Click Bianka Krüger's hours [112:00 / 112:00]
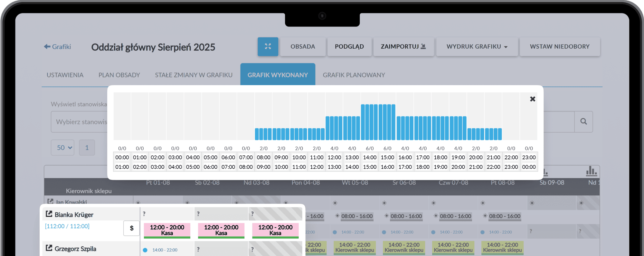Image resolution: width=644 pixels, height=256 pixels. click(x=67, y=226)
